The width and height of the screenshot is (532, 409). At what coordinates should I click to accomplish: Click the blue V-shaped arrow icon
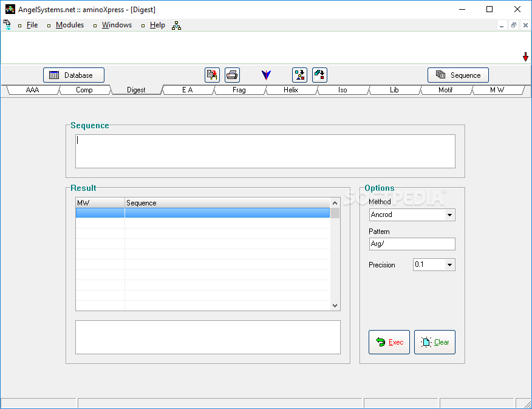[267, 75]
